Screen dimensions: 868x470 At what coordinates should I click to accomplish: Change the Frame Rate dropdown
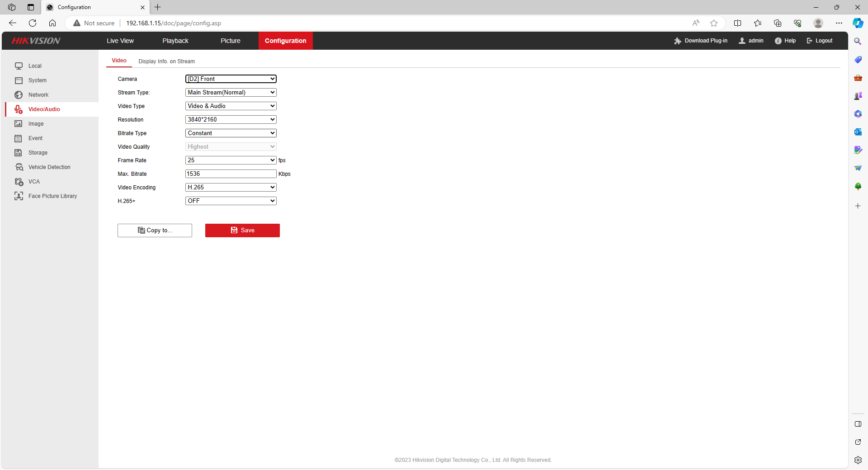231,160
